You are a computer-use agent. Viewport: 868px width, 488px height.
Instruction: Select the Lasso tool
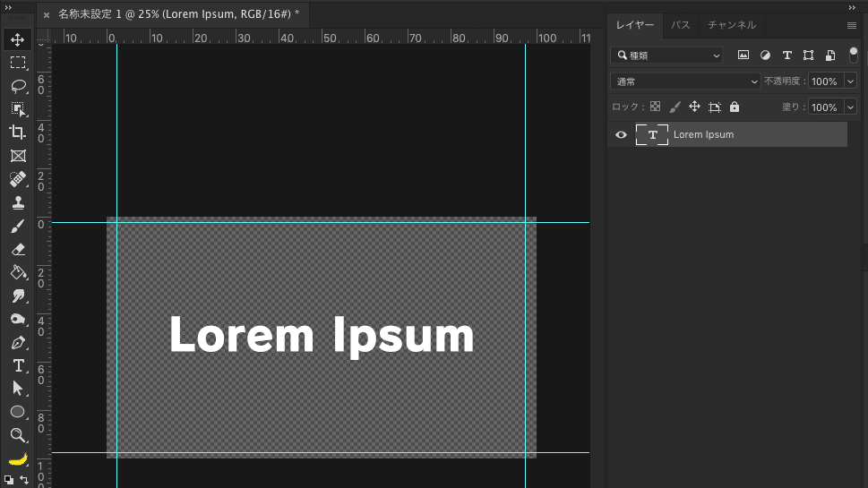coord(18,86)
